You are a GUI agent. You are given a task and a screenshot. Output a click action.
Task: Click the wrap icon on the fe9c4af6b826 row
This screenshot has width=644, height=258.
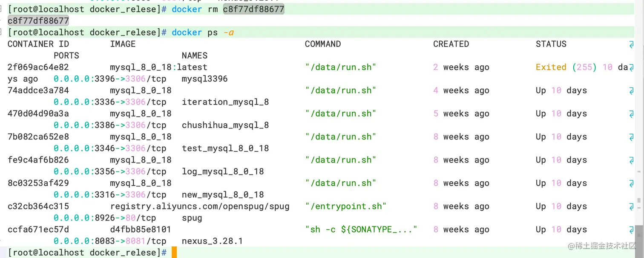click(x=631, y=160)
